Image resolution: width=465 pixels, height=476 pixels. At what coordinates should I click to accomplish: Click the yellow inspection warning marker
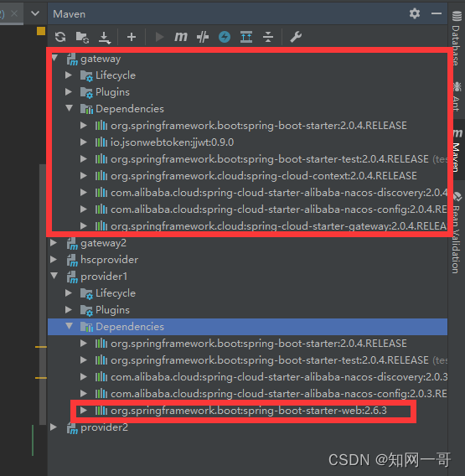41,31
